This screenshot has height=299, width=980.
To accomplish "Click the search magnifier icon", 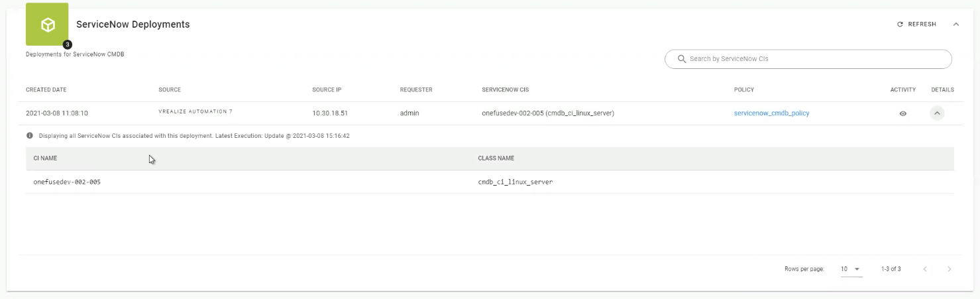I will (x=681, y=59).
